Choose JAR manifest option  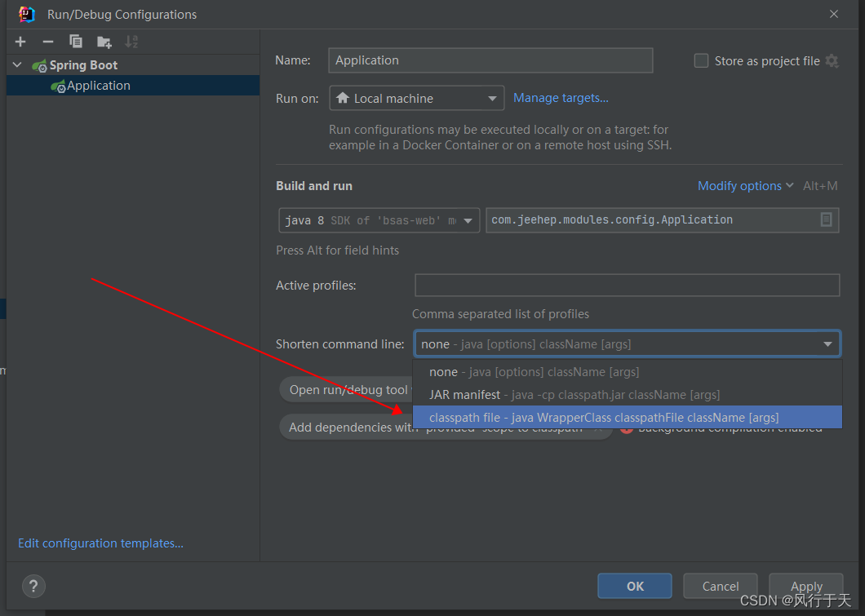(x=628, y=395)
